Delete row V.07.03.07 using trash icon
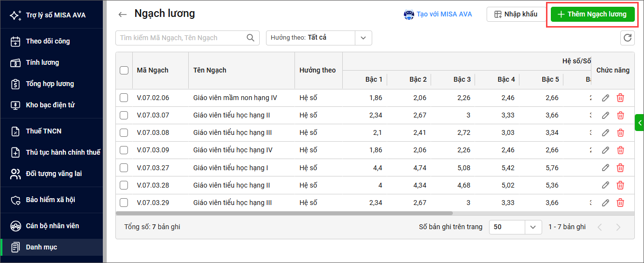This screenshot has height=263, width=644. (x=620, y=116)
